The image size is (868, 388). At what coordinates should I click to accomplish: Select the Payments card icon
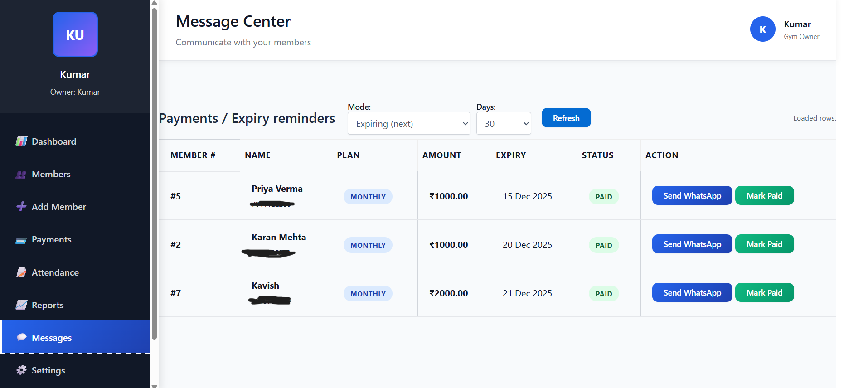pyautogui.click(x=21, y=239)
